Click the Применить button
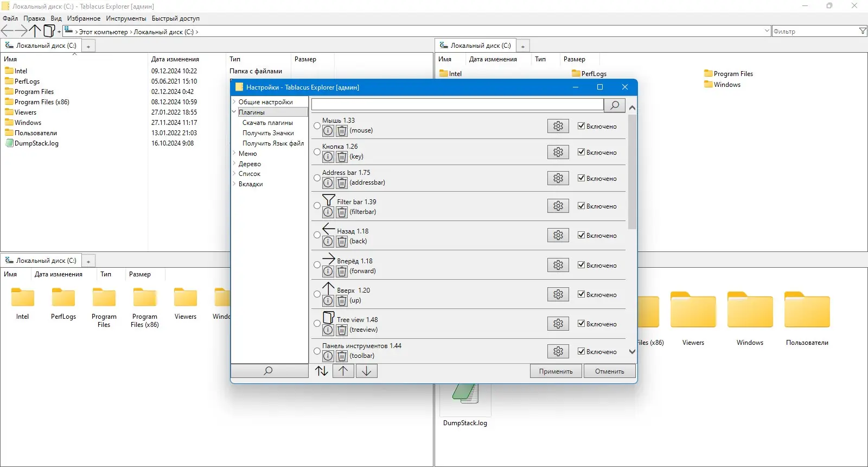This screenshot has height=467, width=868. [x=556, y=371]
